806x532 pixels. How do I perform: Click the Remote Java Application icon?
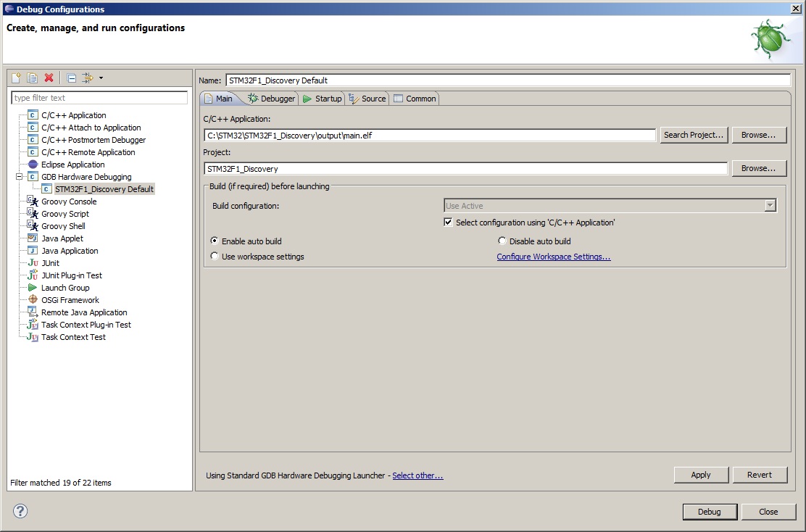coord(33,312)
